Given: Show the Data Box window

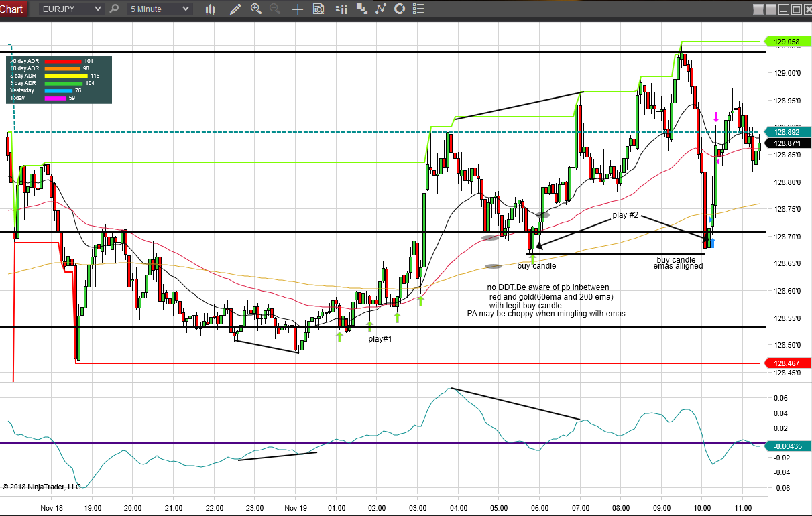Looking at the screenshot, I should pos(318,9).
